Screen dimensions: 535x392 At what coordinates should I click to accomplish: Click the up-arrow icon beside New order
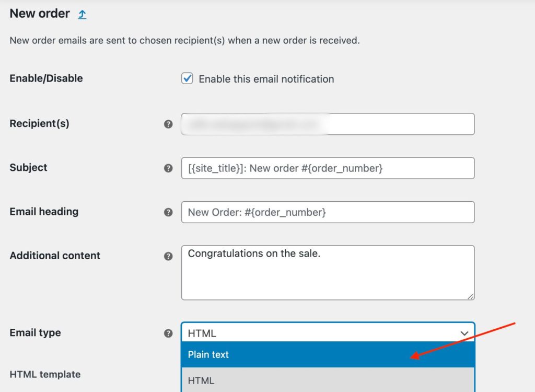(x=82, y=14)
